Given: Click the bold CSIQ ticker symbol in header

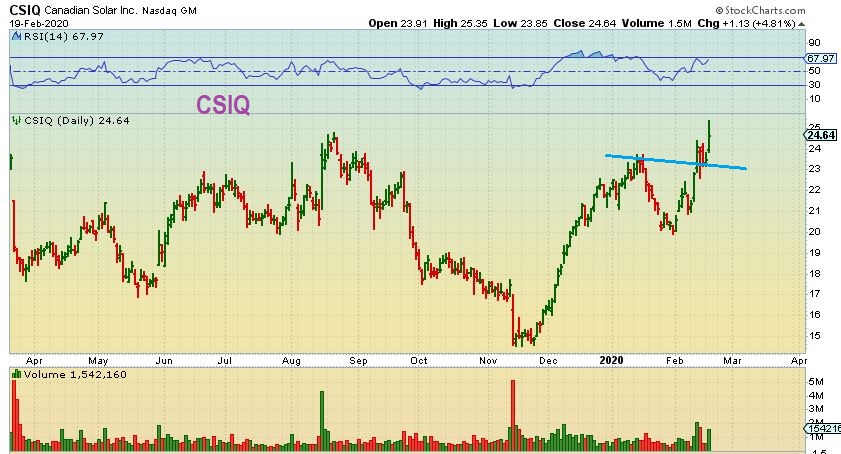Looking at the screenshot, I should point(25,10).
